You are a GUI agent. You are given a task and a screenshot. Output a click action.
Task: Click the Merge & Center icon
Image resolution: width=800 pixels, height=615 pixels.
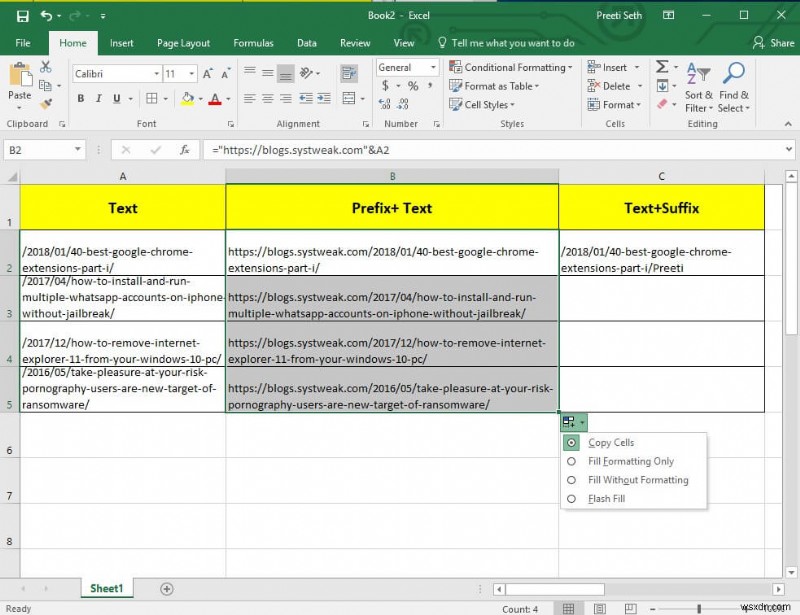349,97
